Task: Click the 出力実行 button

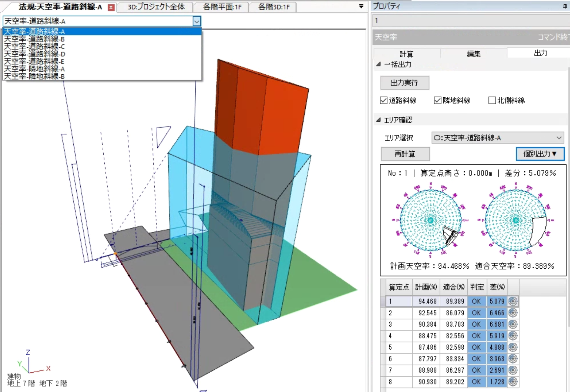Action: point(404,83)
